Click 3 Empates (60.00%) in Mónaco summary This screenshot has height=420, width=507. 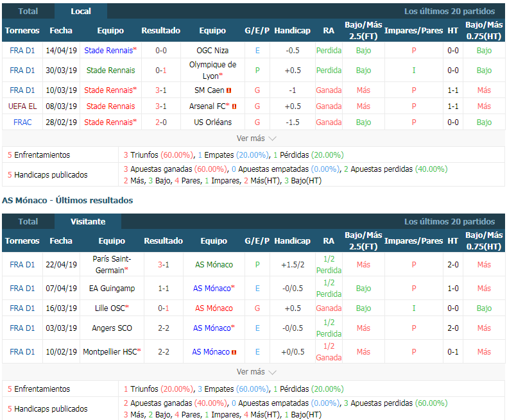(233, 389)
